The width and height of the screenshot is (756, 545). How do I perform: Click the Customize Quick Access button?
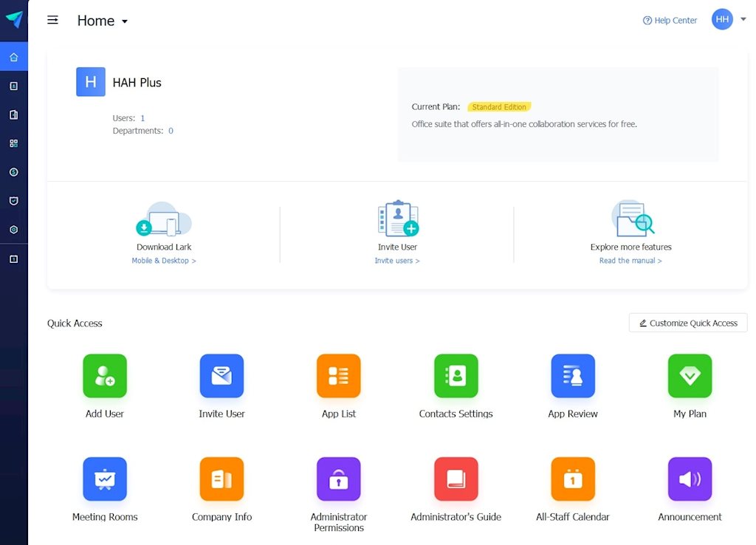tap(688, 323)
